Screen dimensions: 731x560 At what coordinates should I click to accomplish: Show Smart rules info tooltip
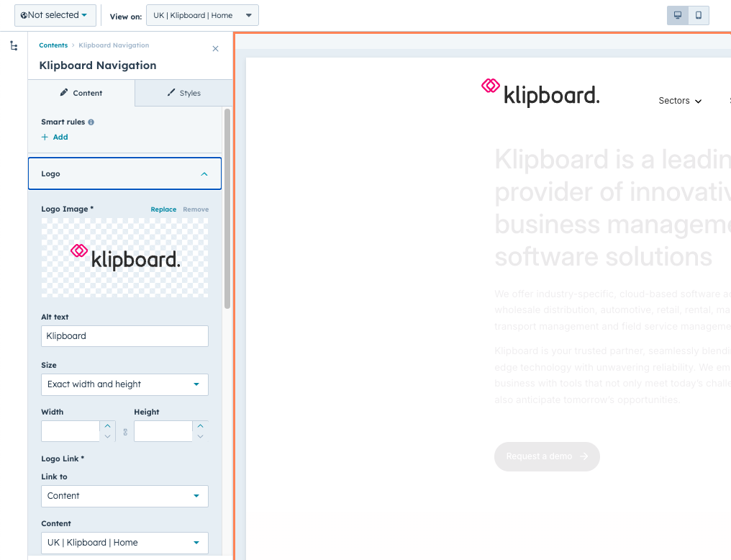(91, 122)
